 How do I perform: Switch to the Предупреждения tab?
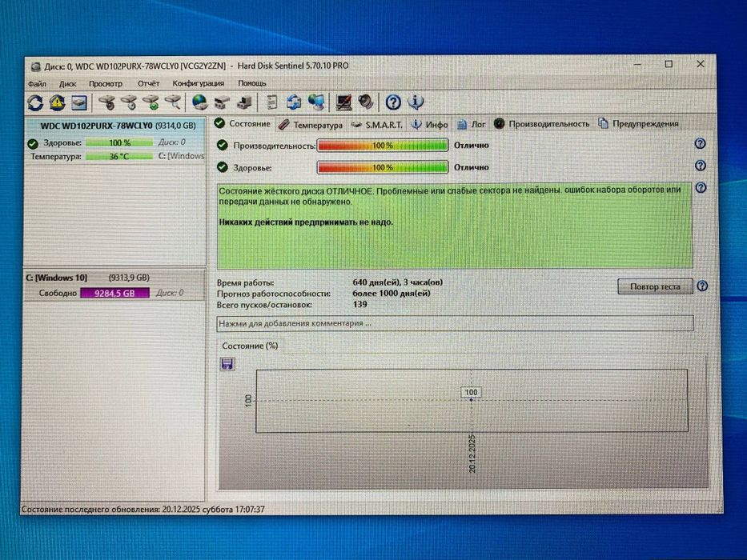click(x=639, y=124)
